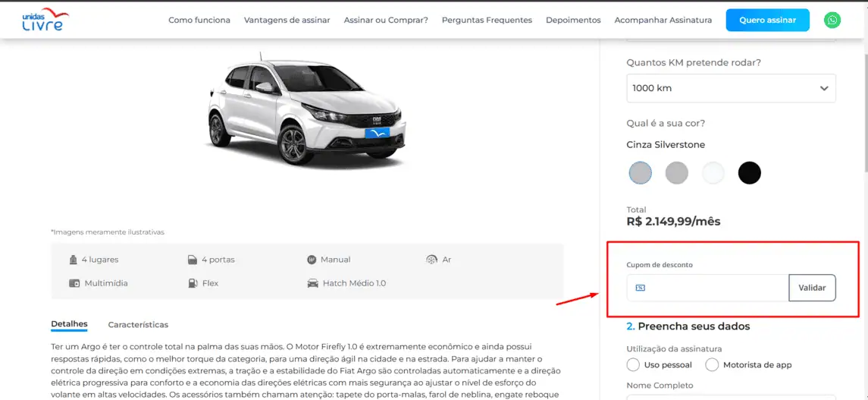Screen dimensions: 868x400
Task: Click the Nome Completo label
Action: 660,385
